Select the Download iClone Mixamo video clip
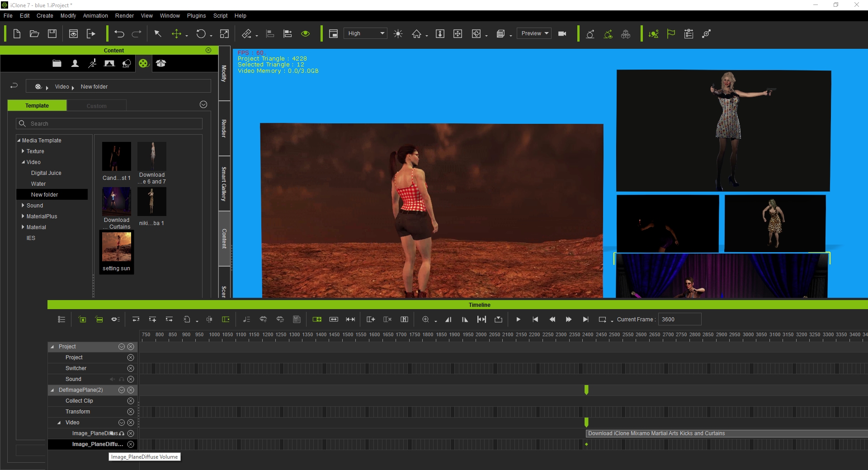Image resolution: width=868 pixels, height=470 pixels. [727, 433]
